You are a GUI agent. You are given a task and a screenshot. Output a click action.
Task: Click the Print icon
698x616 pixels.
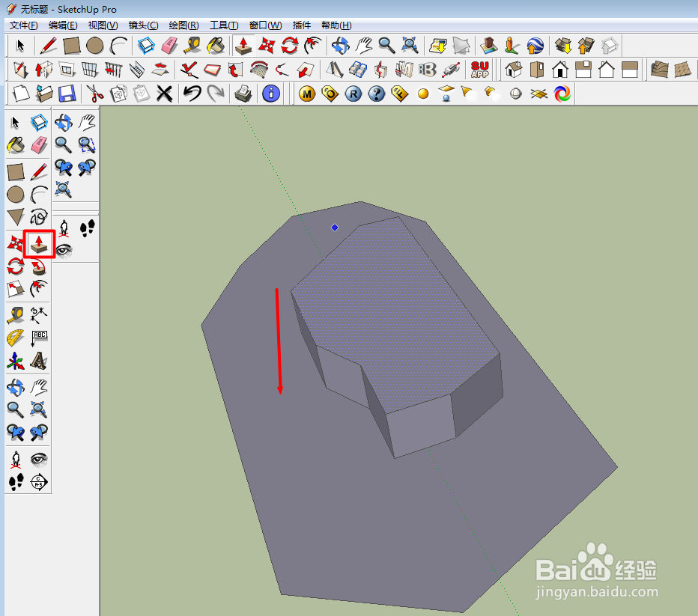pos(243,94)
